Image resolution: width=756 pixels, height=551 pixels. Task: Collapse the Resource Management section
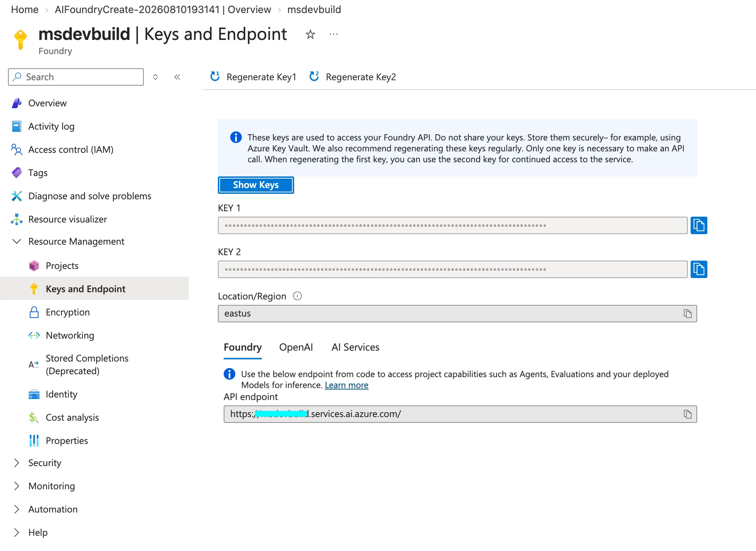(x=17, y=241)
